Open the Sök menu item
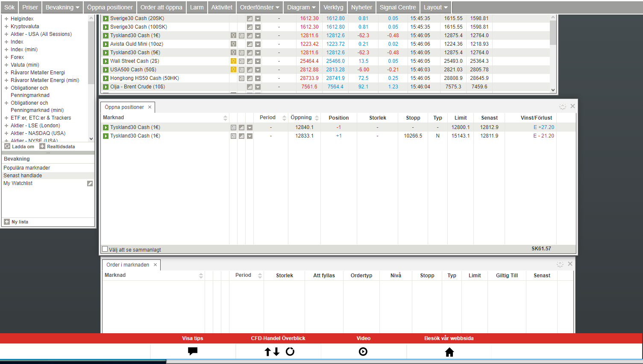This screenshot has height=364, width=643. [9, 7]
